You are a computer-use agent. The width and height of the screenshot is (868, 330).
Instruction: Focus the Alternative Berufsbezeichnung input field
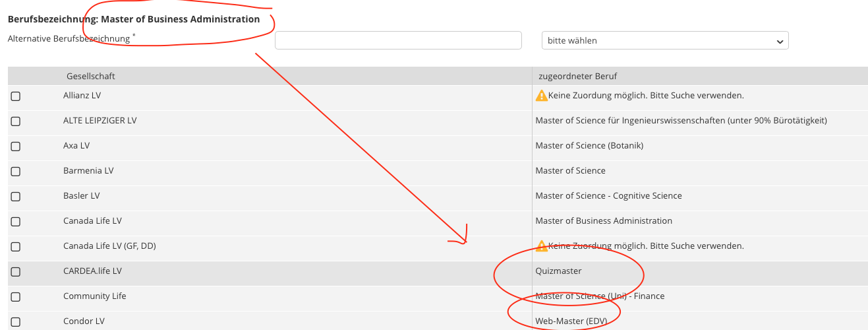pos(398,40)
